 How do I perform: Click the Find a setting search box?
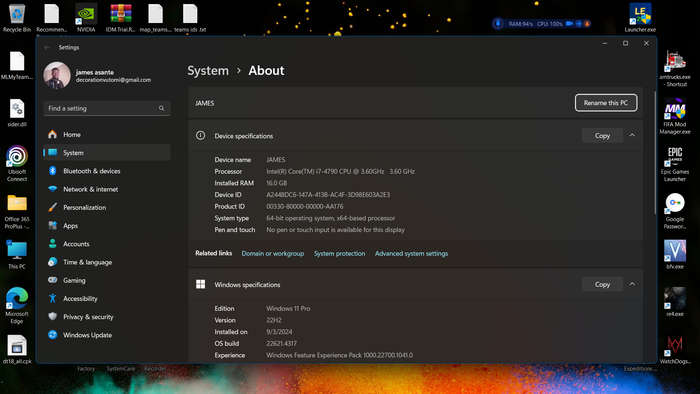tap(107, 108)
